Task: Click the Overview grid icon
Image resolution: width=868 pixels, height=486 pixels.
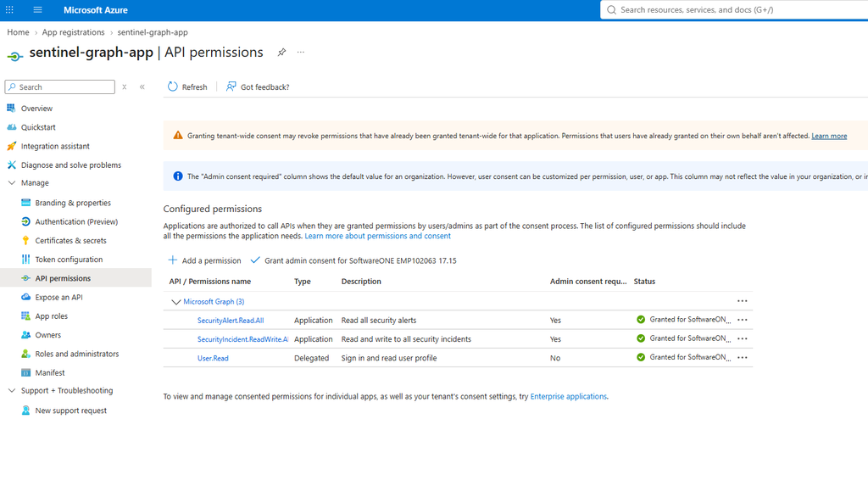Action: [x=11, y=108]
